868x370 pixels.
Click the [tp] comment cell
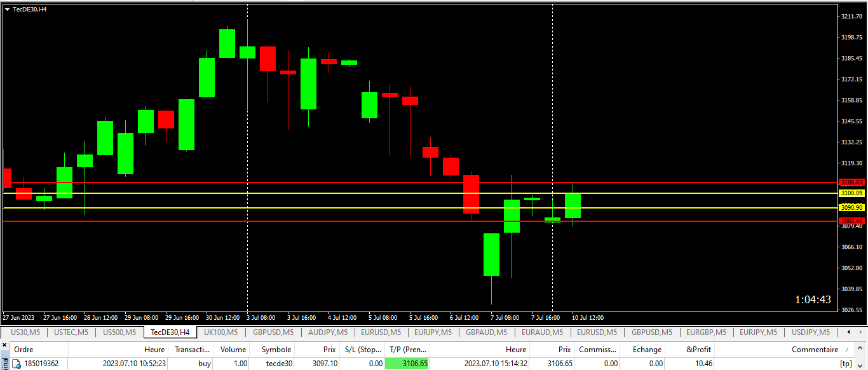click(x=846, y=364)
